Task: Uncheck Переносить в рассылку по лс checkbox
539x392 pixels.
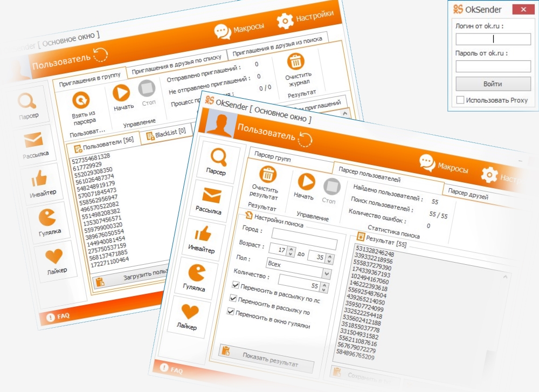Action: (x=236, y=285)
